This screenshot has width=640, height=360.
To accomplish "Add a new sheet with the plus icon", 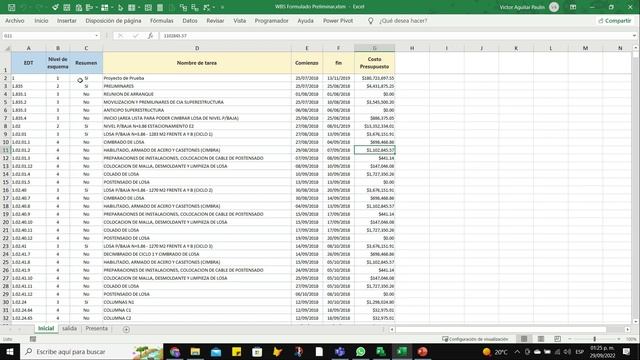I will pos(126,329).
